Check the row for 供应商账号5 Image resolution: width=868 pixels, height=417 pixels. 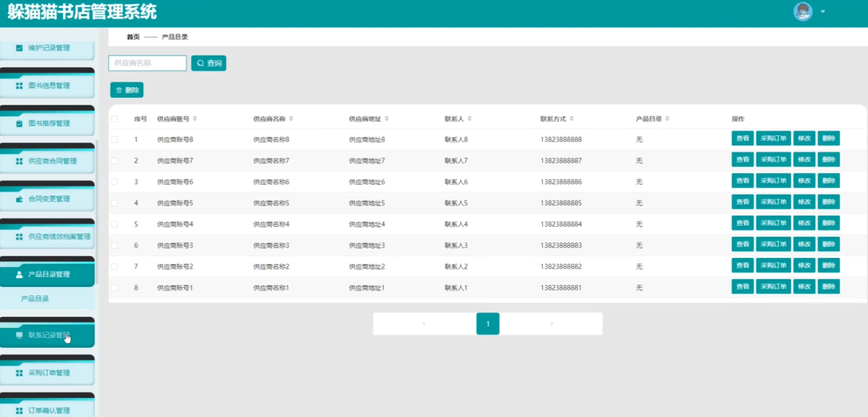point(114,203)
